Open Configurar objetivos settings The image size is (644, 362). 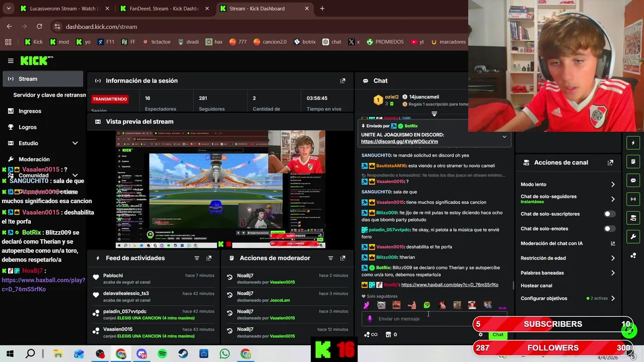tap(568, 298)
